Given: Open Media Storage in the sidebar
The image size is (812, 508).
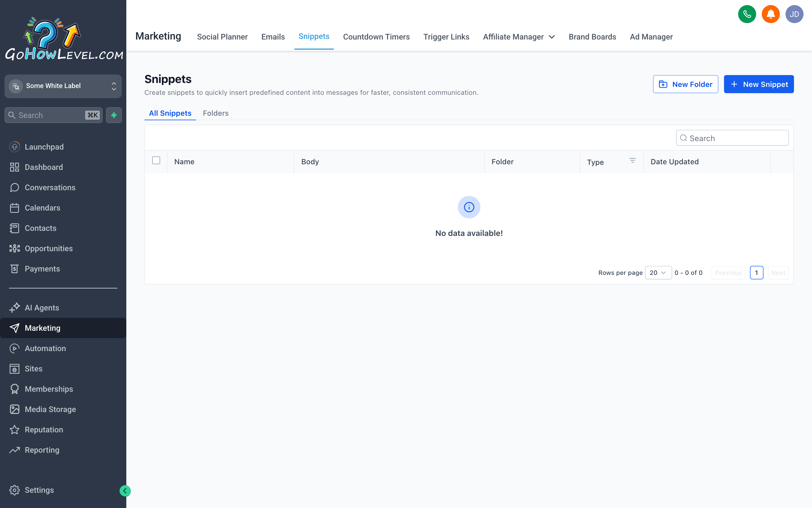Looking at the screenshot, I should [63, 409].
